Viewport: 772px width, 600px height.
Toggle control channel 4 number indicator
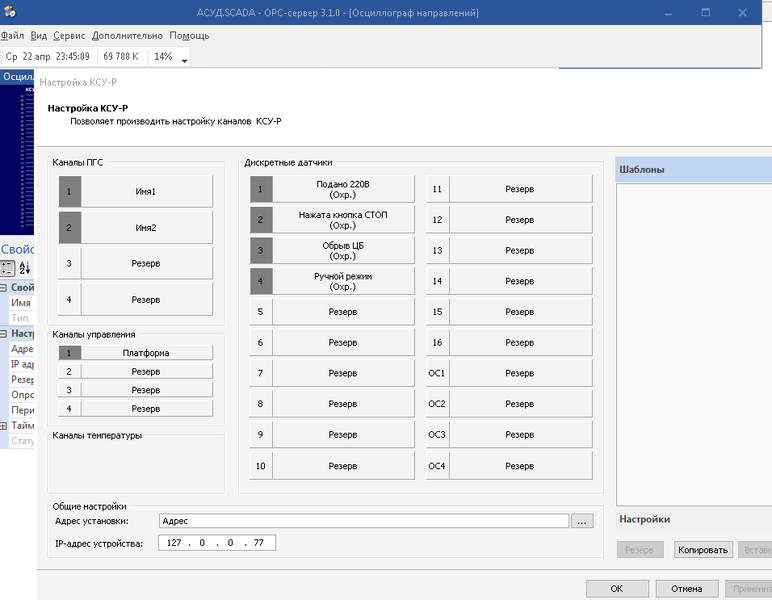[x=69, y=409]
